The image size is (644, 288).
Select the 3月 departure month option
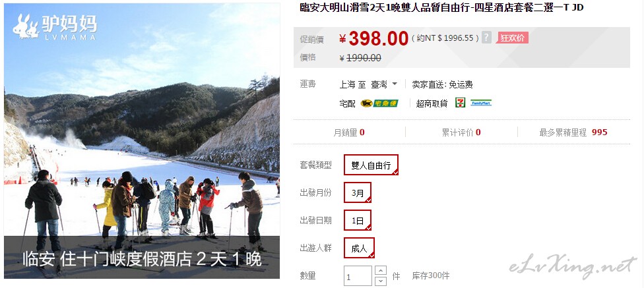coord(358,192)
